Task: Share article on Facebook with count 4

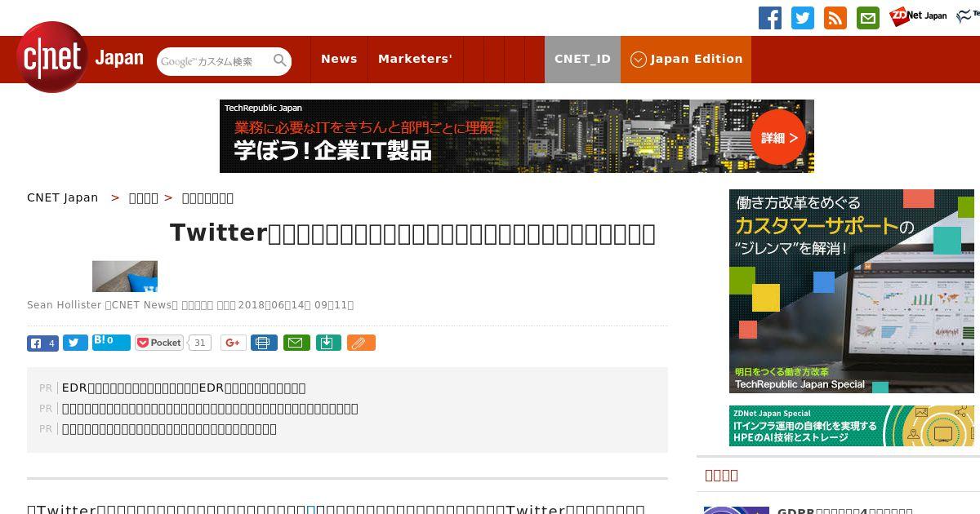Action: click(42, 343)
